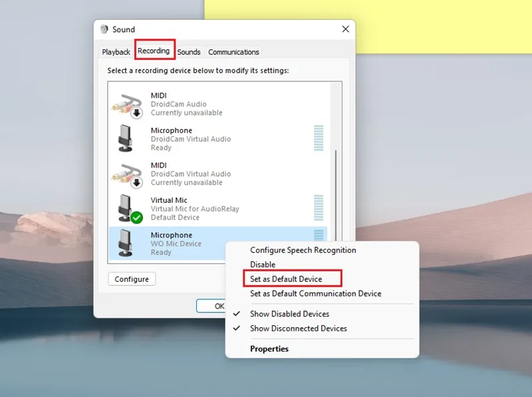Choose Set as Default Device
532x397 pixels.
click(286, 279)
